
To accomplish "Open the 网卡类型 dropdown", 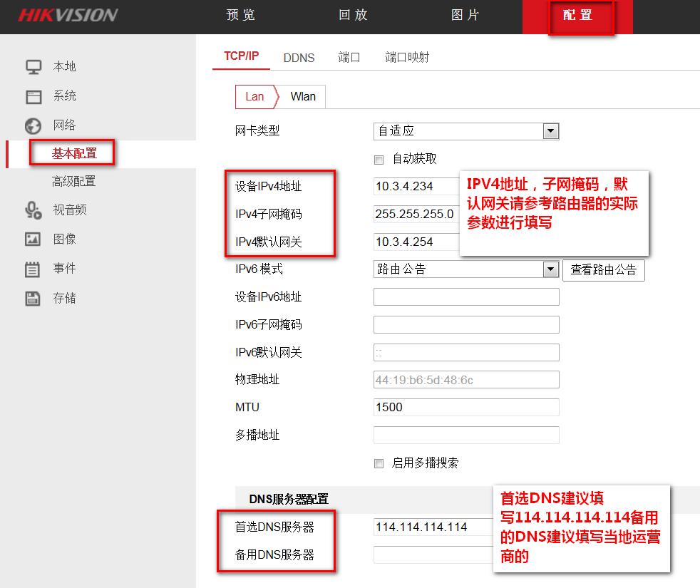I will click(x=550, y=130).
